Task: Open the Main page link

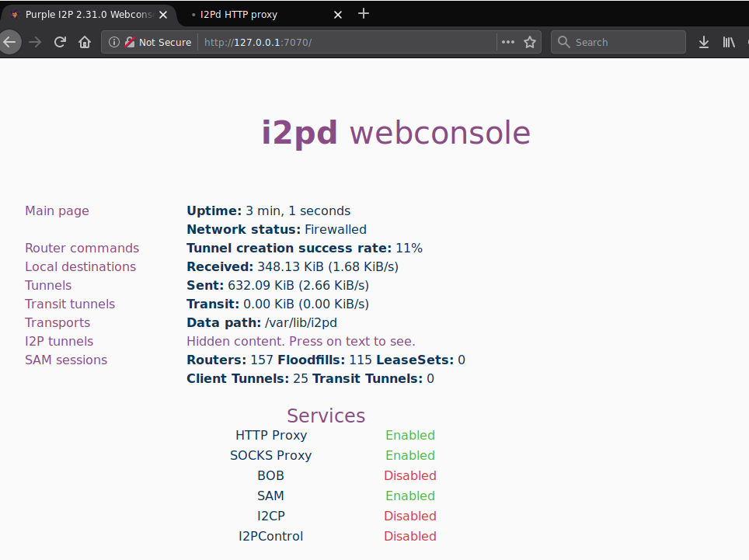Action: click(x=57, y=211)
